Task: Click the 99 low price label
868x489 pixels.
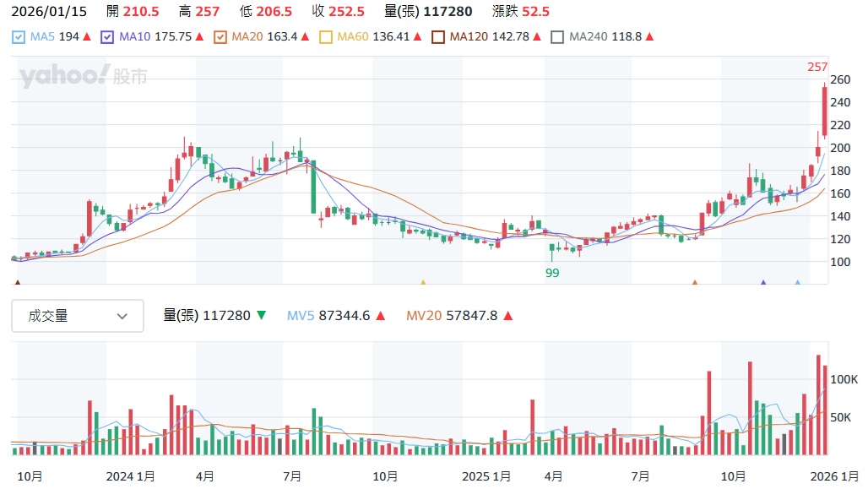Action: pyautogui.click(x=552, y=273)
